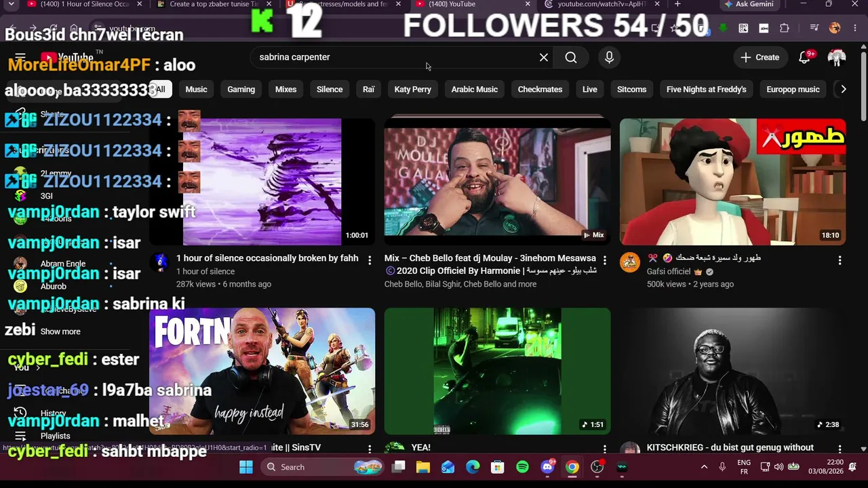This screenshot has height=488, width=868.
Task: Close the '1 Hour of Silence' browser tab
Action: [140, 4]
